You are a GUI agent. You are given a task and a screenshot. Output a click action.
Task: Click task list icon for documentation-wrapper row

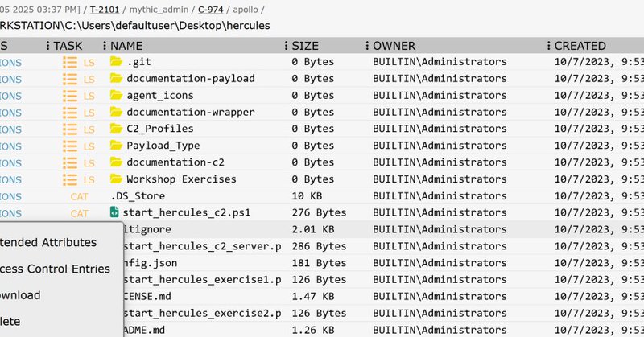tap(70, 113)
